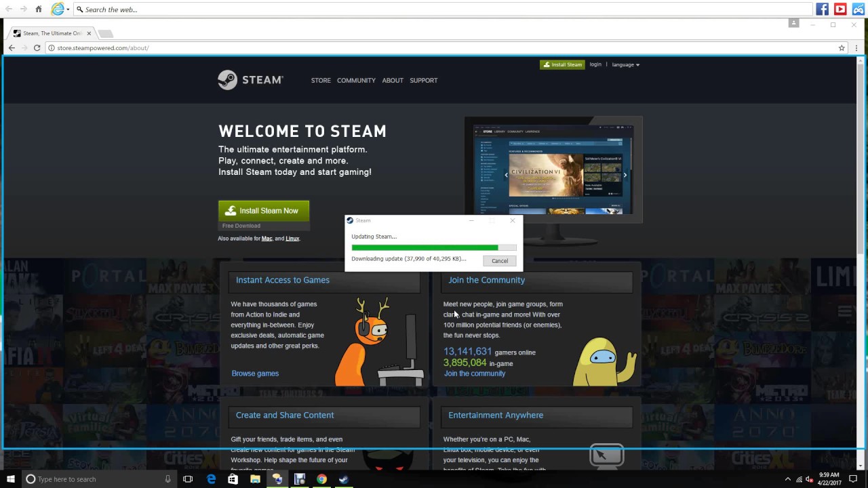Click the '13,141,631' gamers online count
This screenshot has height=488, width=868.
[x=467, y=352]
